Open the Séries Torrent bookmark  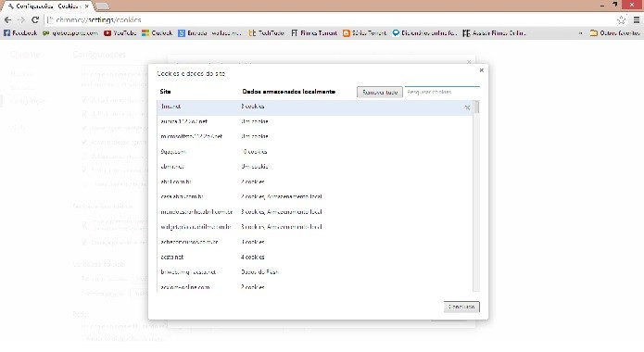point(364,32)
